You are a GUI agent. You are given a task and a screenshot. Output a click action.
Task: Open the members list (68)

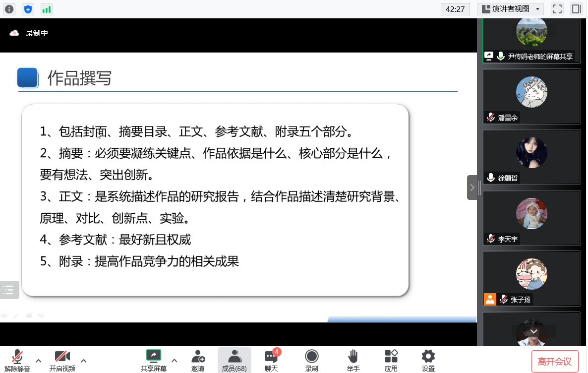tap(234, 360)
